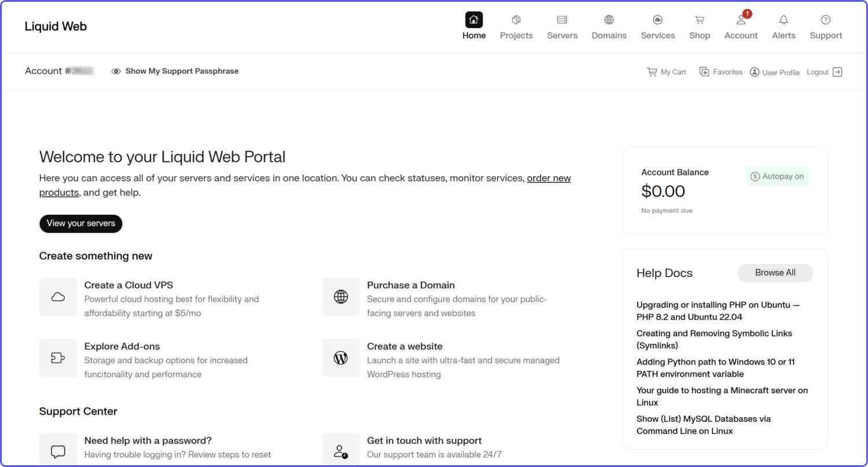Image resolution: width=868 pixels, height=467 pixels.
Task: Click the Logout arrow icon
Action: 837,72
